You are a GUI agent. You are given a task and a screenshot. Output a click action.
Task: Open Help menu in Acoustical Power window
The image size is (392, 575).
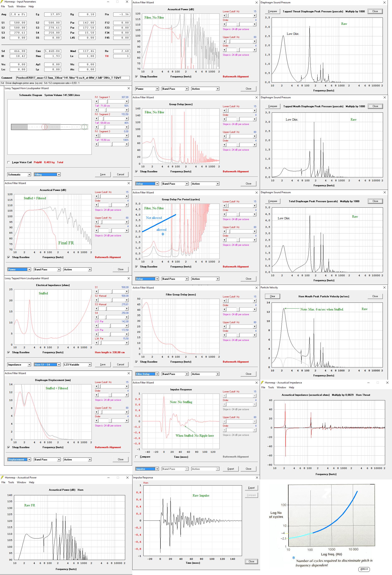[x=32, y=482]
